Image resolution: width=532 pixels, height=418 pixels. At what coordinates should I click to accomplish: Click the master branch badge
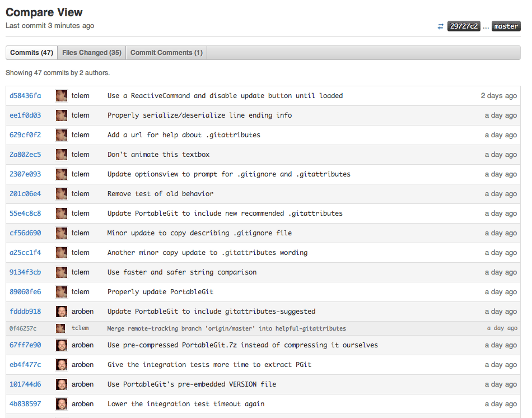point(506,26)
